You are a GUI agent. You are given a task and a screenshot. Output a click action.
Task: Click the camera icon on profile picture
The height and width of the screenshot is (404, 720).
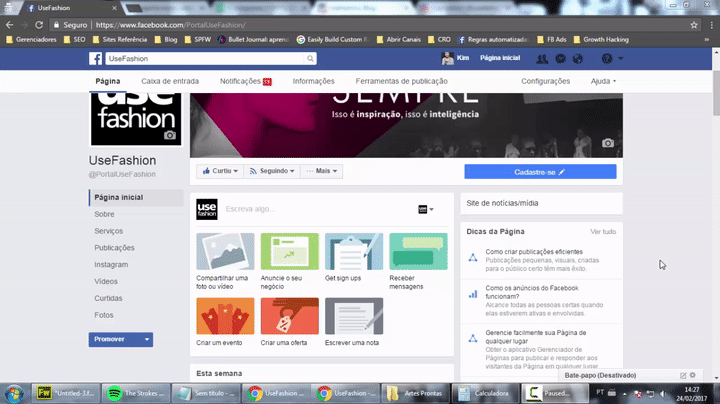pos(170,135)
